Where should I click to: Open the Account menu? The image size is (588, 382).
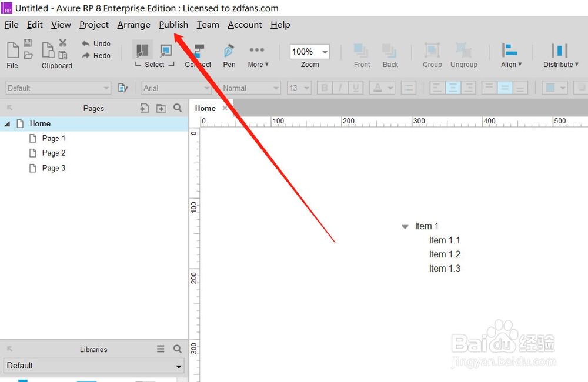245,25
